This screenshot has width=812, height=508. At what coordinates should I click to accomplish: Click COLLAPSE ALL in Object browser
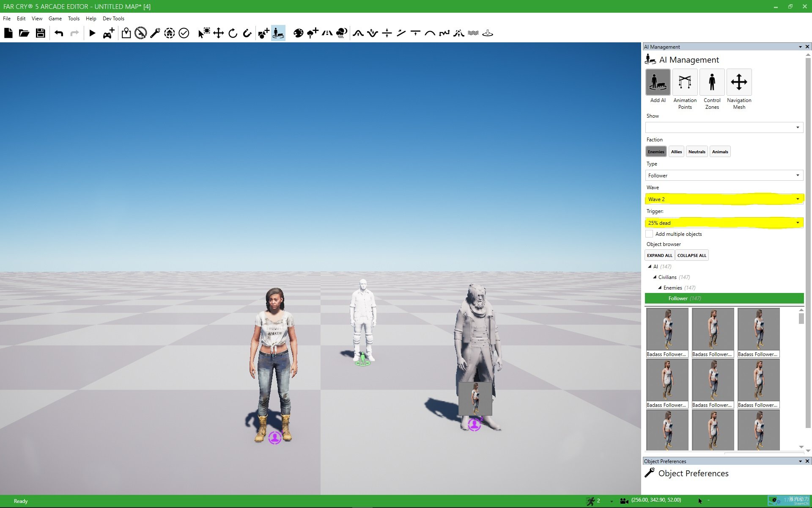tap(691, 254)
